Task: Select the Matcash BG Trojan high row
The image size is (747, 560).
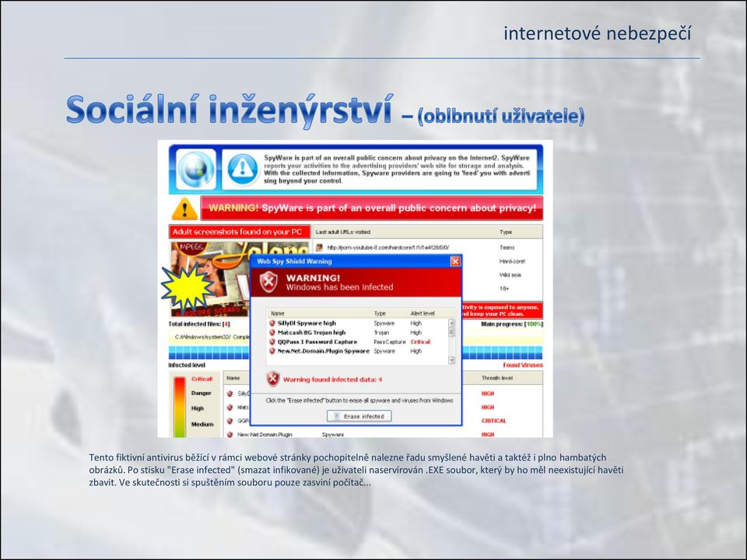Action: click(x=357, y=332)
